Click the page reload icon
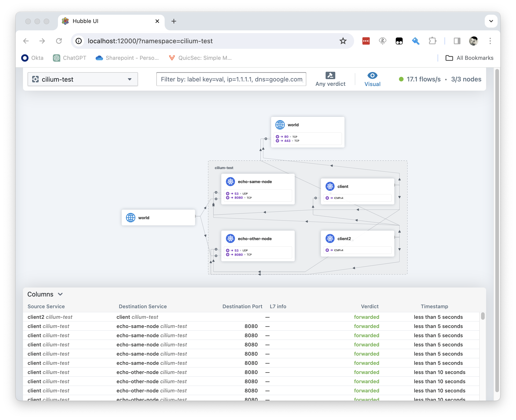The width and height of the screenshot is (516, 420). pyautogui.click(x=59, y=41)
